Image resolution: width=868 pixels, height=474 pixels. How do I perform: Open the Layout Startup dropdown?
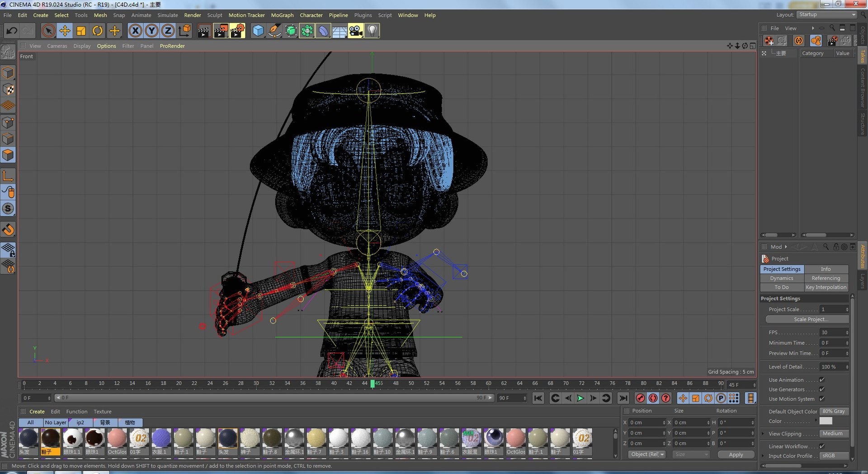(827, 14)
